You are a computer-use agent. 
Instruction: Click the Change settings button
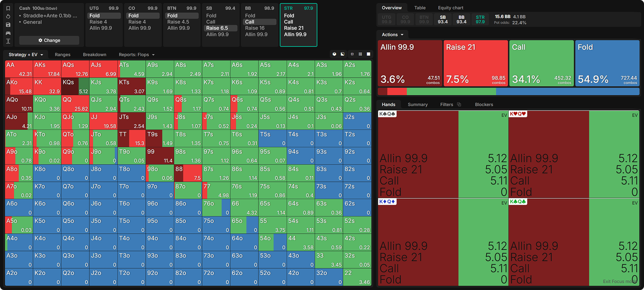[49, 40]
